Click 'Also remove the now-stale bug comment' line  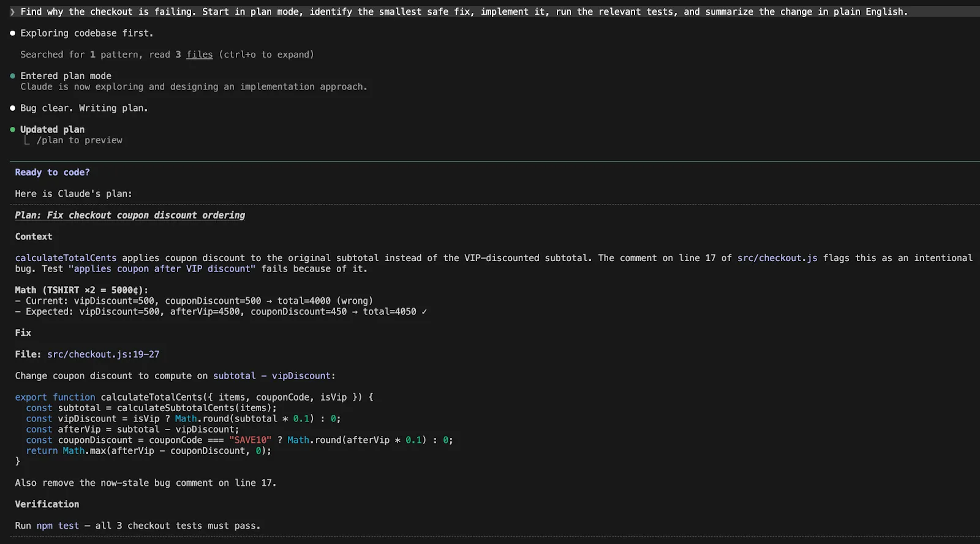pos(146,483)
